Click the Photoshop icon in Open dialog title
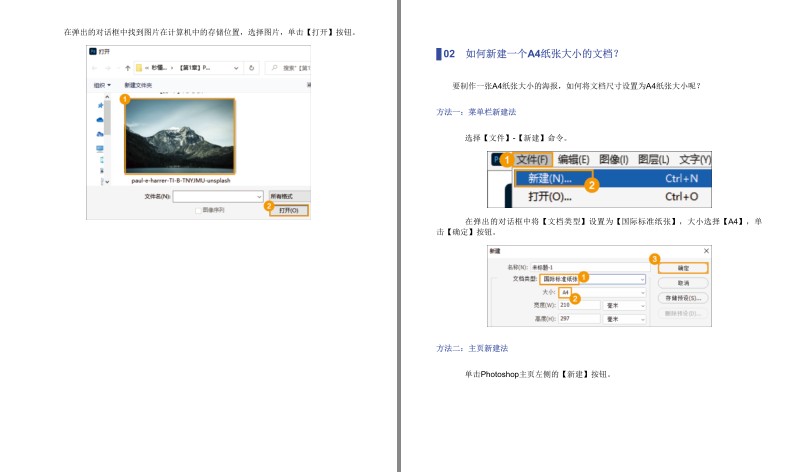The height and width of the screenshot is (472, 798). 93,48
